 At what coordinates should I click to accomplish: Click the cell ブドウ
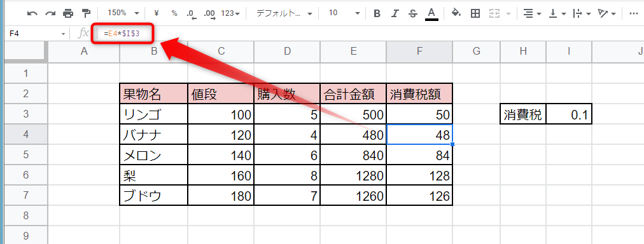(153, 196)
